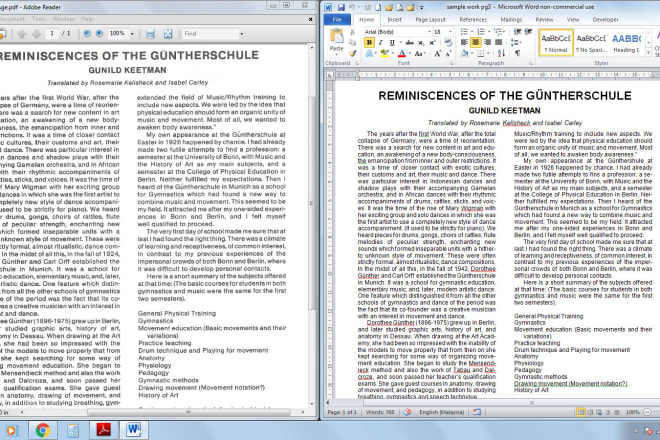Viewport: 660px width, 440px height.
Task: Click the Strikethrough icon in Font group
Action: coord(409,43)
